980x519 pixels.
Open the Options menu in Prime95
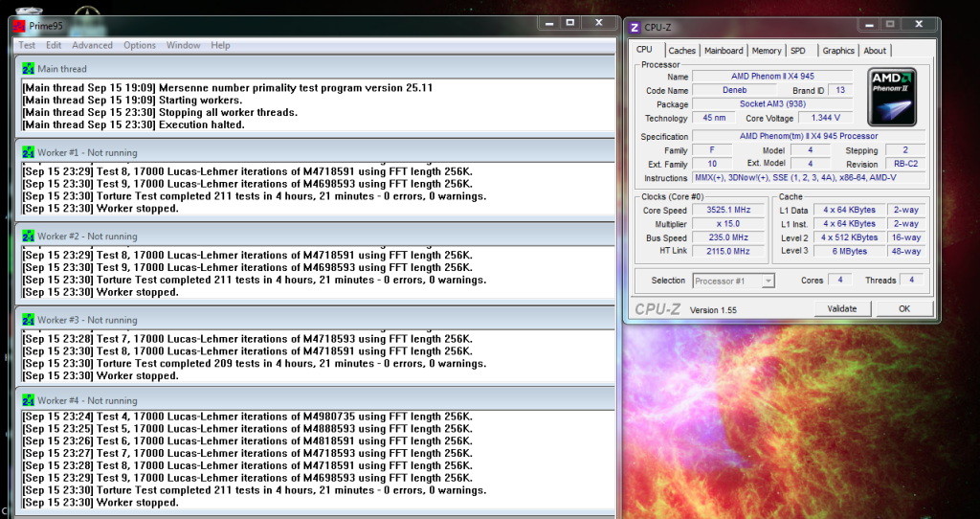tap(140, 45)
